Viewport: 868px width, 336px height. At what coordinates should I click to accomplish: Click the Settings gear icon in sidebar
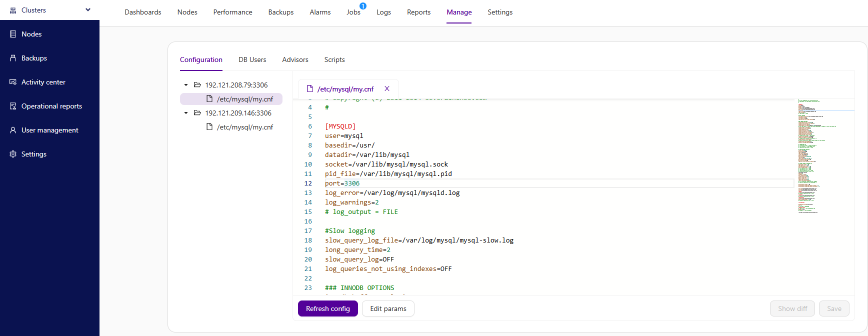13,154
